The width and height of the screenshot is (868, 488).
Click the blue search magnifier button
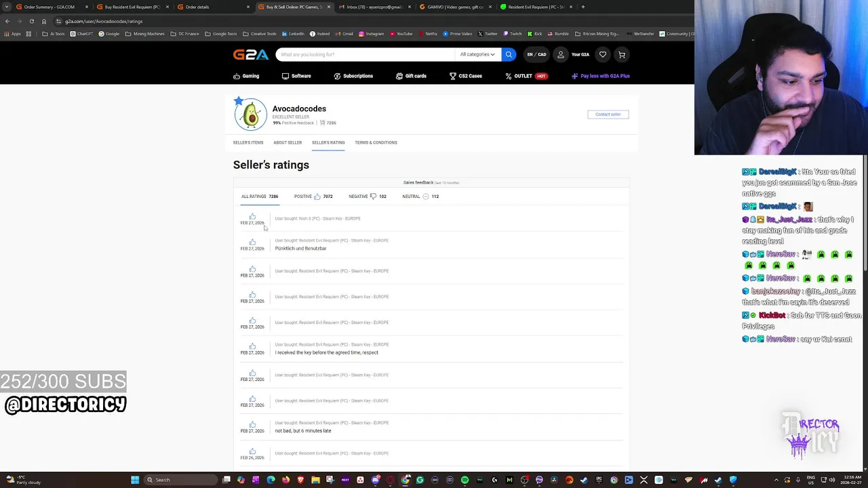pos(509,54)
